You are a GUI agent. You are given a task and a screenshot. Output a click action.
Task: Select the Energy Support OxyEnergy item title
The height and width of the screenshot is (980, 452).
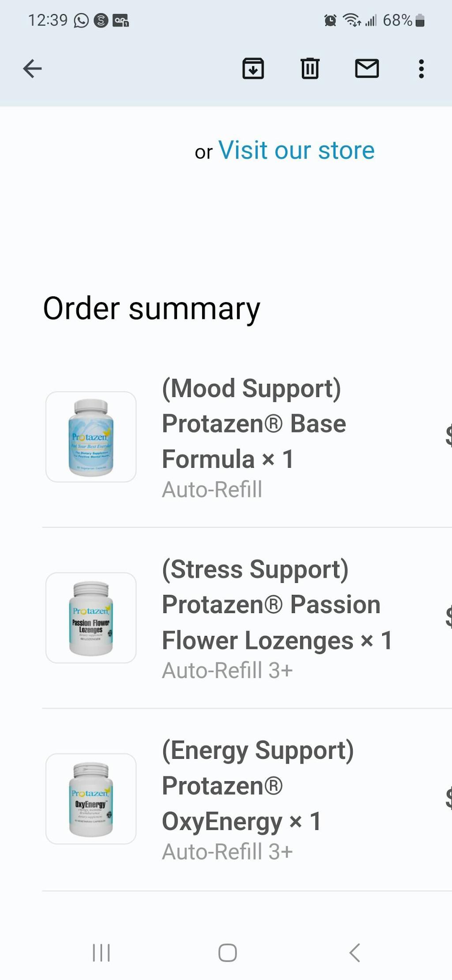pyautogui.click(x=258, y=786)
